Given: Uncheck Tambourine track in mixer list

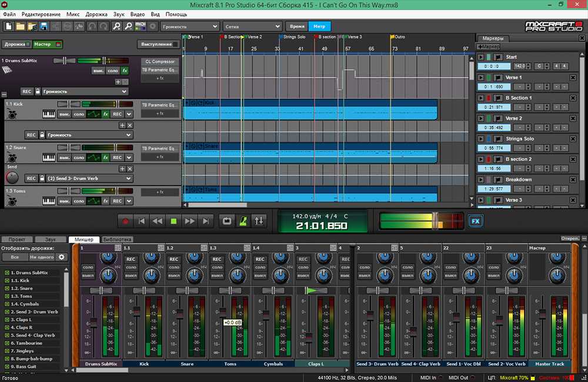Looking at the screenshot, I should click(6, 343).
